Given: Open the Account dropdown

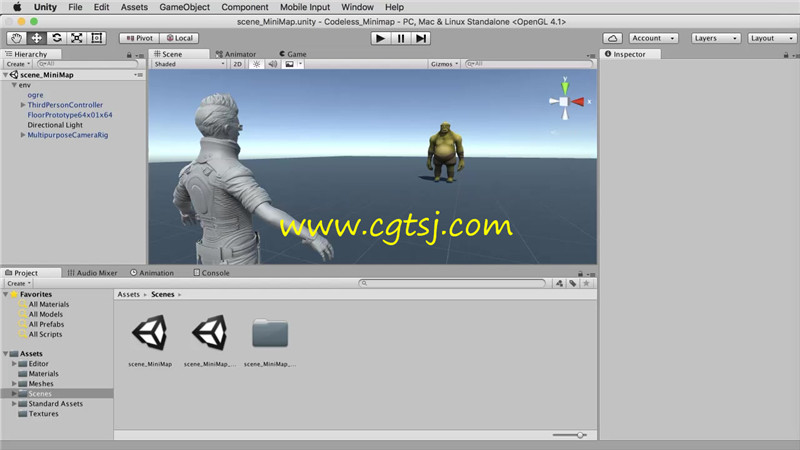Looking at the screenshot, I should (653, 38).
